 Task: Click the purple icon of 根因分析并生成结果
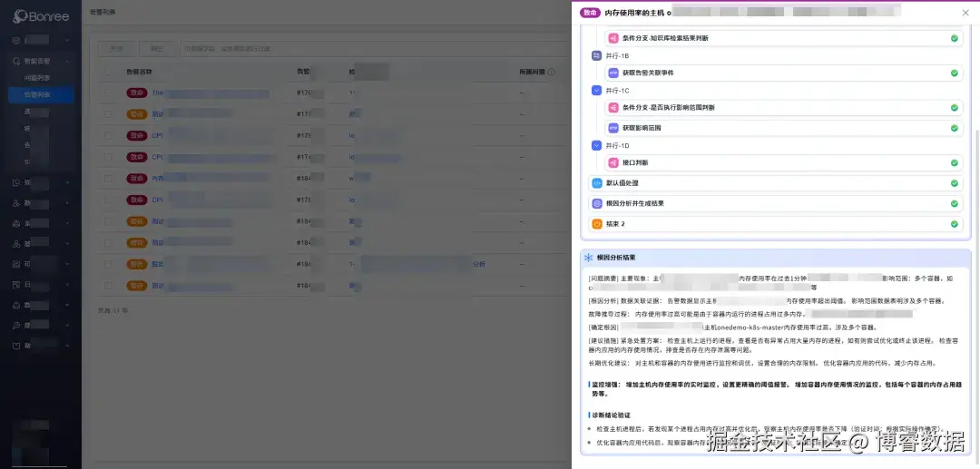point(597,203)
